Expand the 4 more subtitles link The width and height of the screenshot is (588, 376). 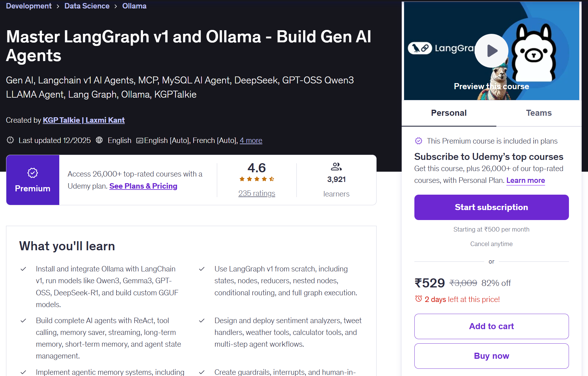(251, 141)
